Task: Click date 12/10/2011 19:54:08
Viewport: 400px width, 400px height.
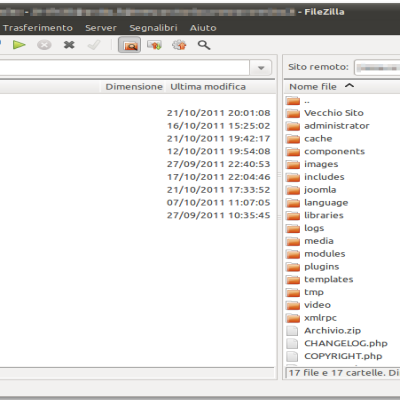Action: [x=219, y=151]
